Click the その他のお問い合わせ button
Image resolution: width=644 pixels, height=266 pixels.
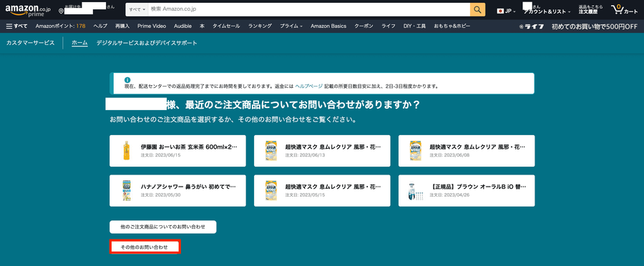(x=145, y=247)
